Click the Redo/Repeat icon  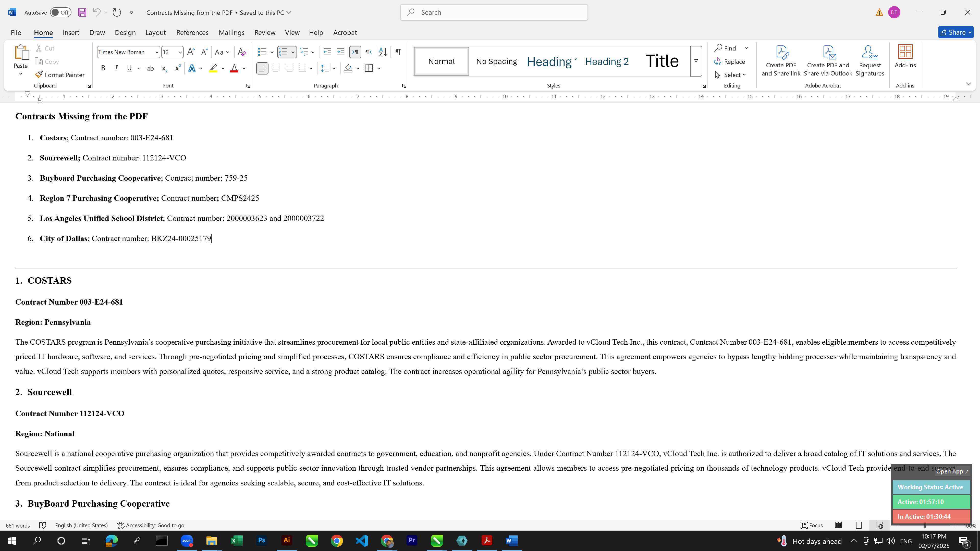117,12
